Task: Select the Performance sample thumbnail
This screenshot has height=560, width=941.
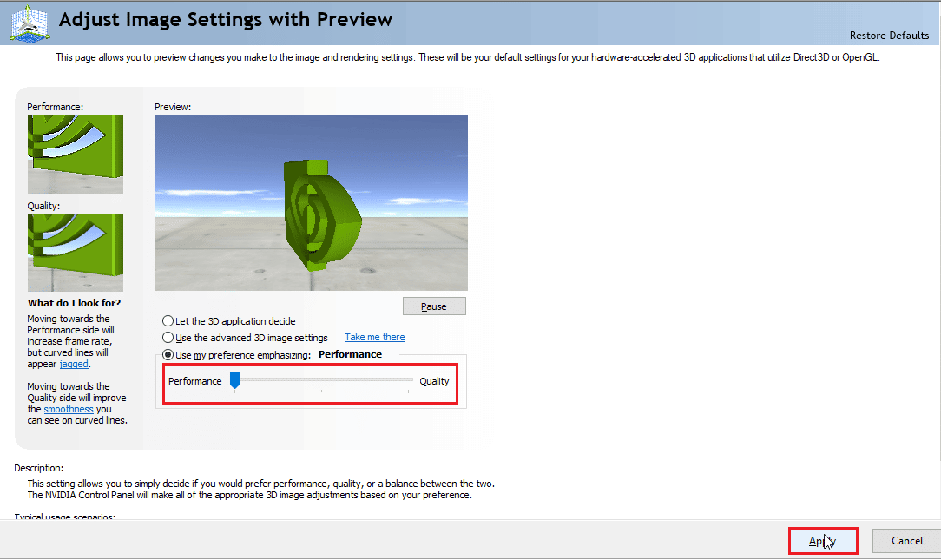Action: click(75, 155)
